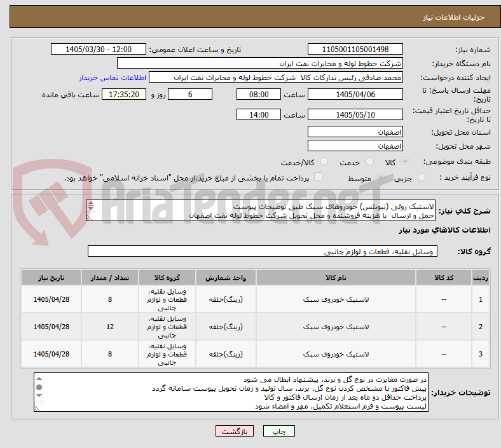Click the date 1405/04/28 in row 3

click(51, 354)
